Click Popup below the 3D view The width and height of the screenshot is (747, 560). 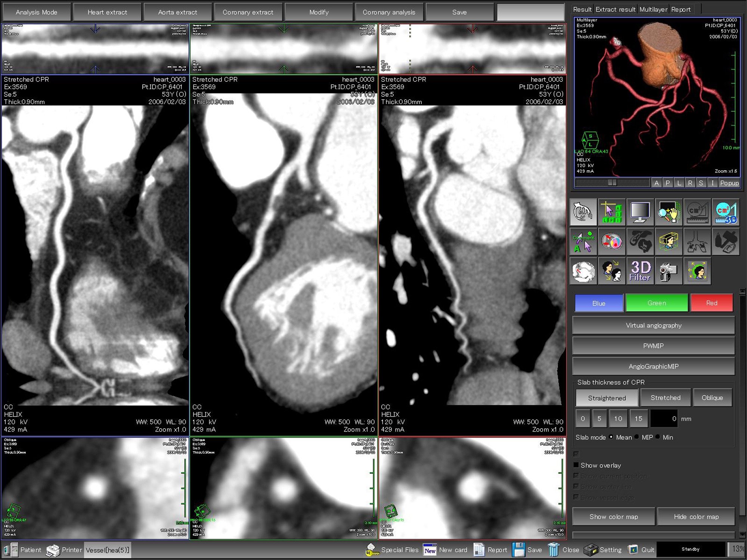(x=729, y=183)
